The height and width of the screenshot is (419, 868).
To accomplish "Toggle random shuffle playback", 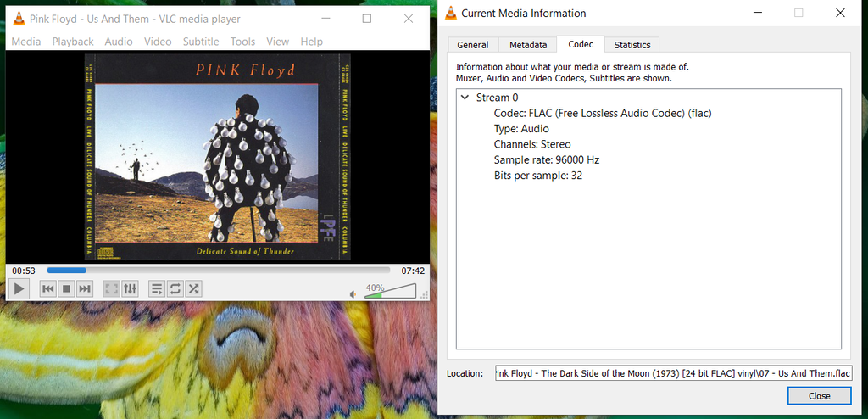I will pyautogui.click(x=193, y=288).
